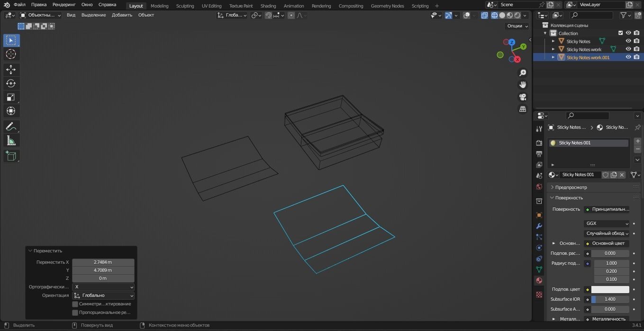Open the World properties tab

(539, 187)
